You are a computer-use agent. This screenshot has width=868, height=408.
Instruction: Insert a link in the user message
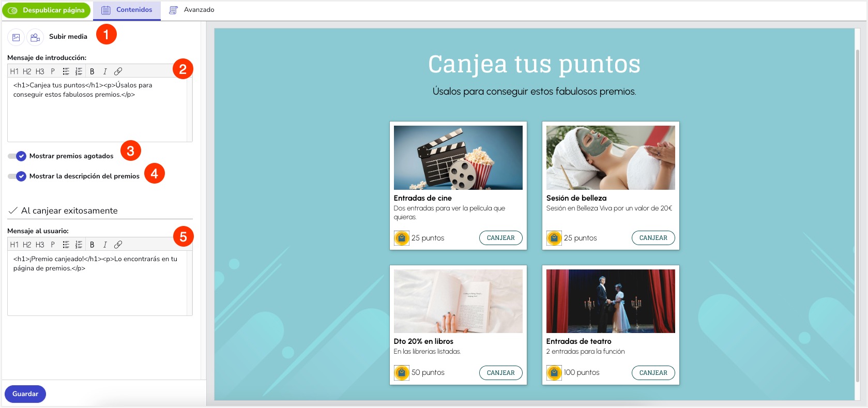click(118, 245)
